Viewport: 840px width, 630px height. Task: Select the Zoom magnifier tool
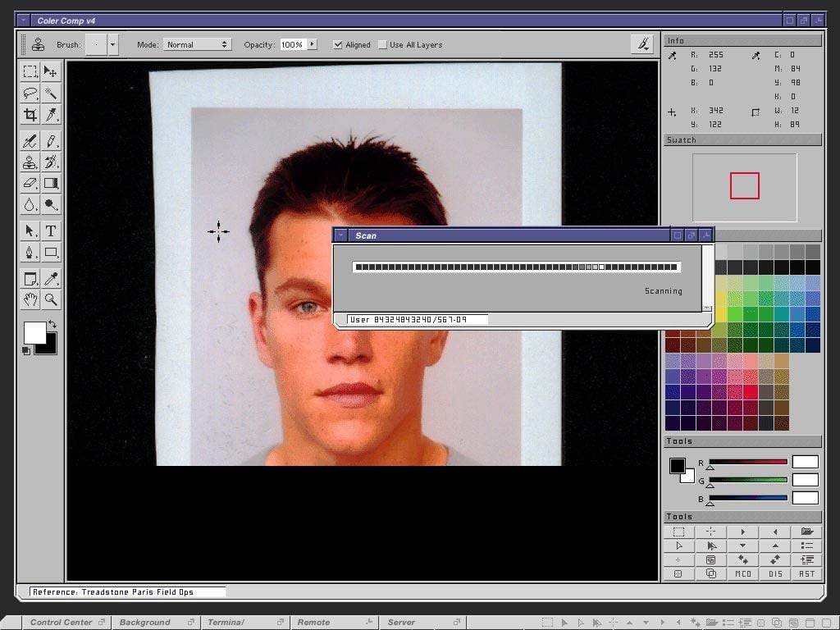(x=51, y=300)
